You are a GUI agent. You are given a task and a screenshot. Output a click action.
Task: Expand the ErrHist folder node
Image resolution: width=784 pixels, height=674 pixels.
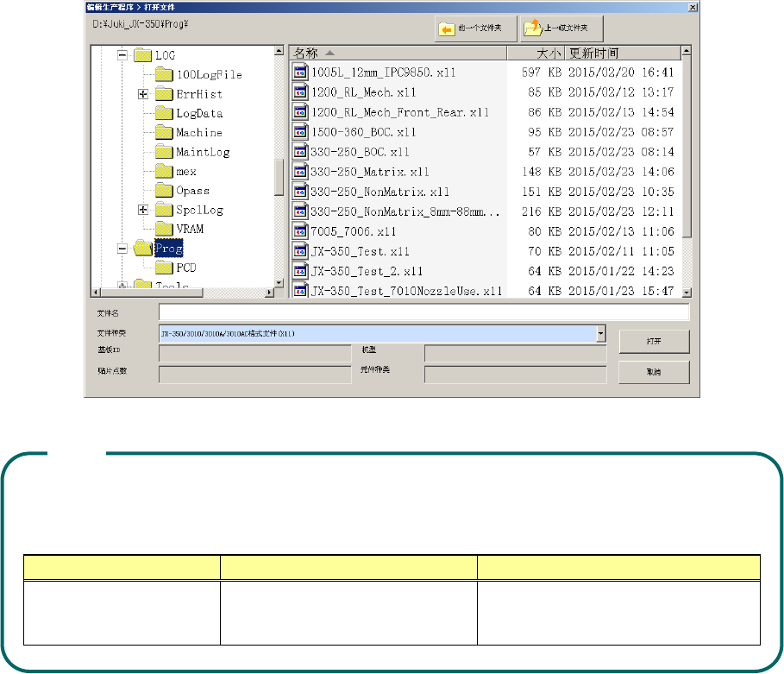[x=143, y=94]
